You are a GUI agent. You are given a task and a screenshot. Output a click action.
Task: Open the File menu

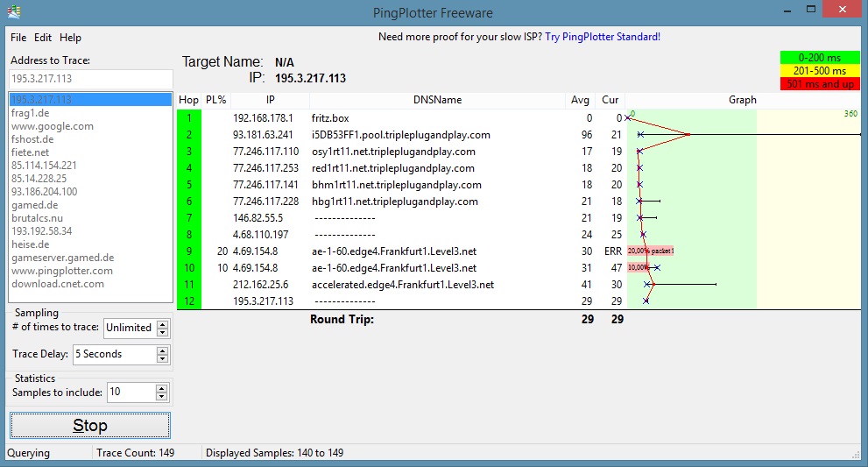coord(18,38)
